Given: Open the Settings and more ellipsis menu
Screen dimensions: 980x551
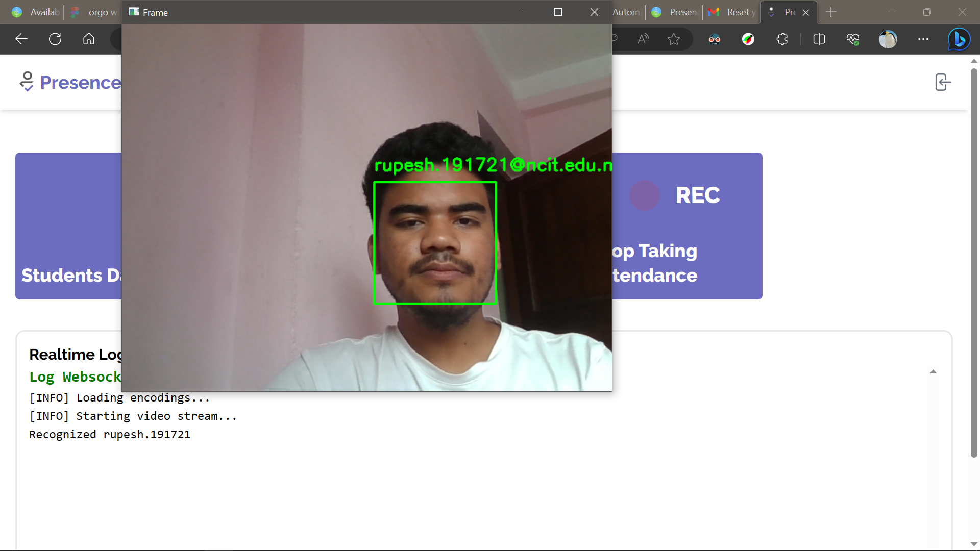Looking at the screenshot, I should 923,39.
